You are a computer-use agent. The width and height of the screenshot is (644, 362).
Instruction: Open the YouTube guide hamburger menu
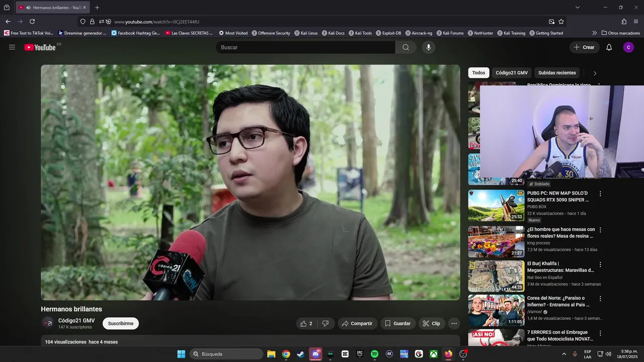(12, 47)
